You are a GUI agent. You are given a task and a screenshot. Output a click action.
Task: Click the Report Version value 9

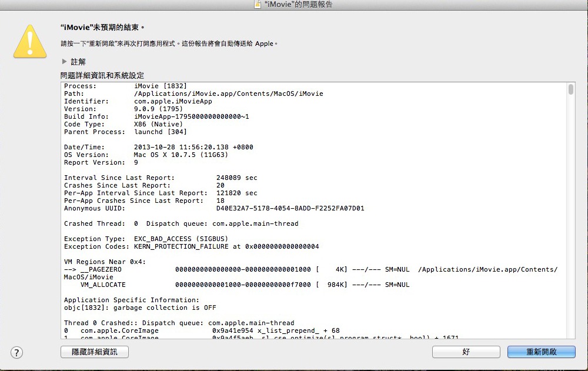coord(136,162)
